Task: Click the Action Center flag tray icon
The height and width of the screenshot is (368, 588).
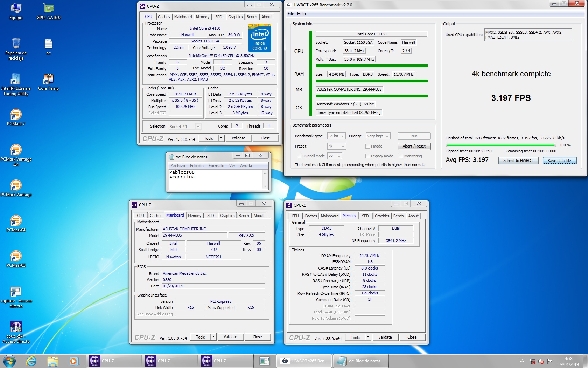Action: (549, 361)
